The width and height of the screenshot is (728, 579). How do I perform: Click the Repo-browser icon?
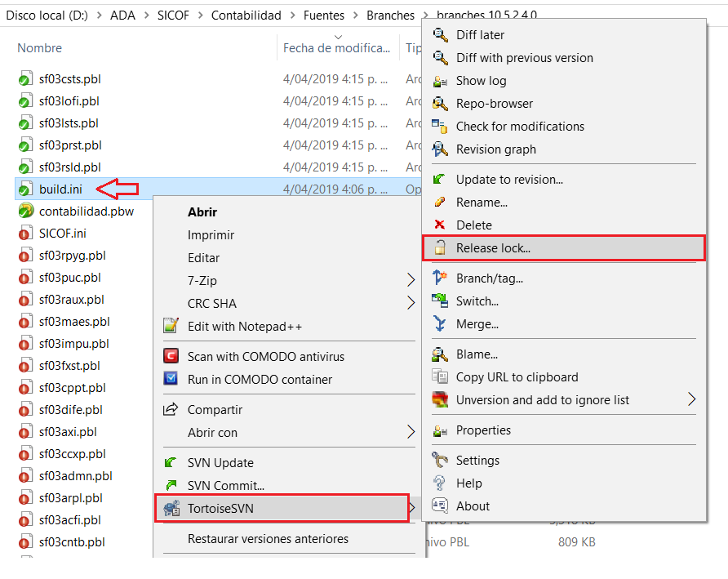tap(441, 104)
